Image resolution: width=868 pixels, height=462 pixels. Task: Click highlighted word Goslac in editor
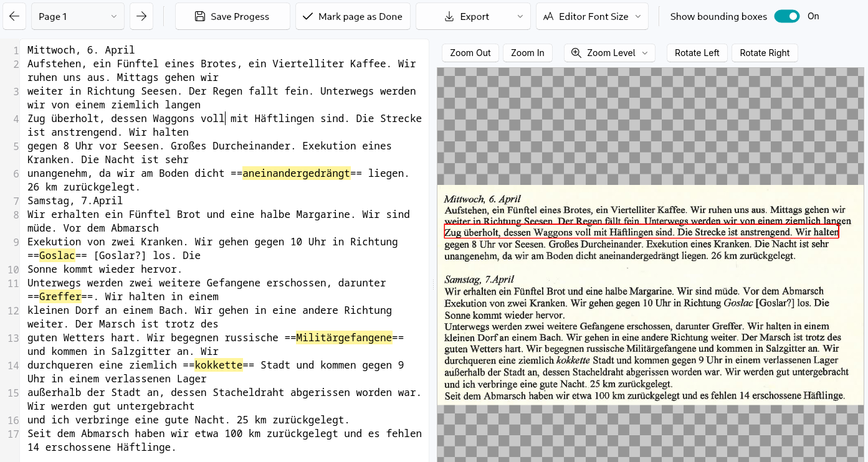tap(57, 255)
